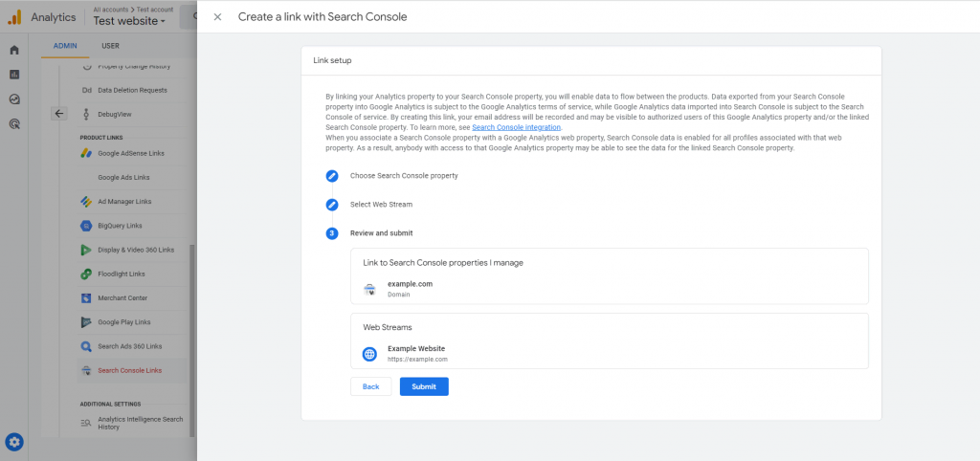
Task: Open BigQuery Links
Action: (120, 226)
